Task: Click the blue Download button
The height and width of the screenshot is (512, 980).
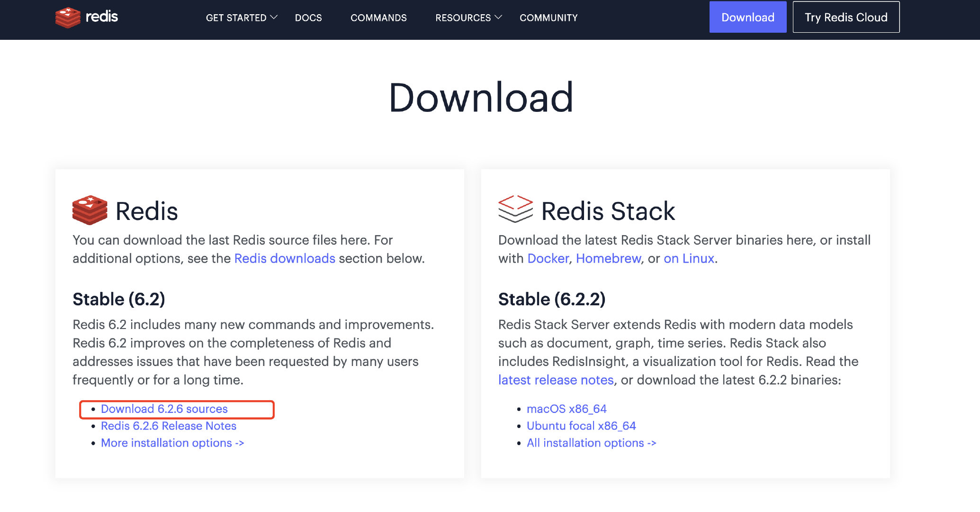Action: point(748,17)
